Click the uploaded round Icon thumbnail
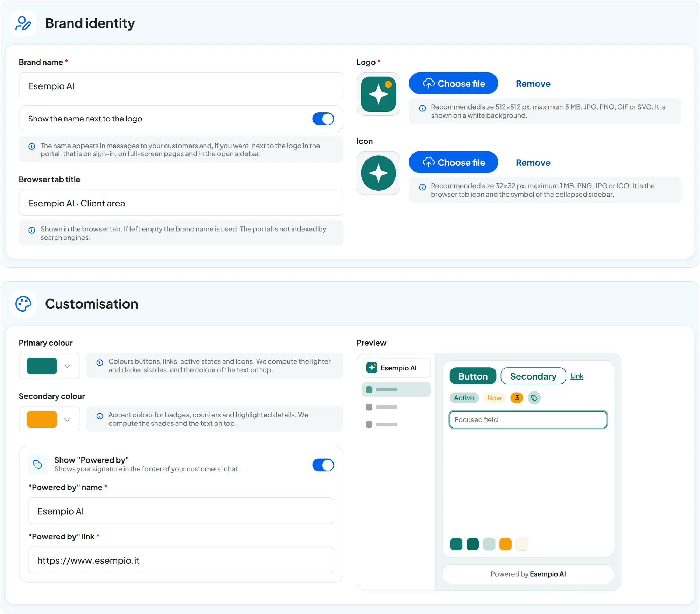 378,173
